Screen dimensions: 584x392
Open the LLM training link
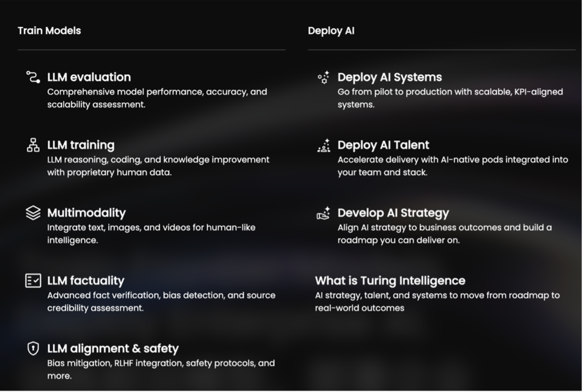(x=81, y=145)
